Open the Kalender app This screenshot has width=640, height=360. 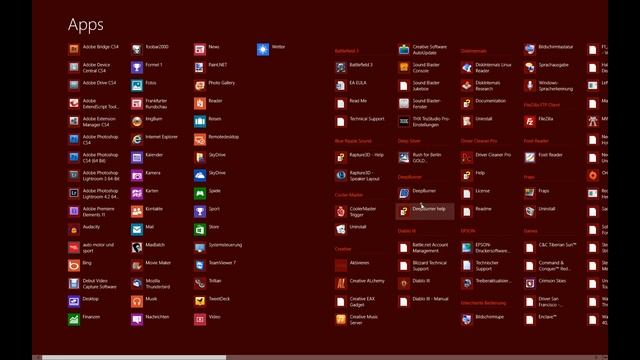148,157
